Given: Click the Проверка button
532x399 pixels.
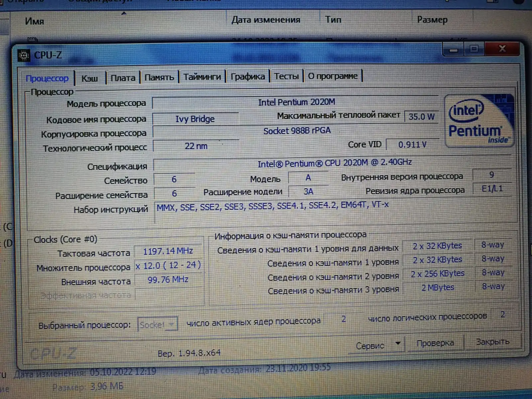Looking at the screenshot, I should point(435,343).
